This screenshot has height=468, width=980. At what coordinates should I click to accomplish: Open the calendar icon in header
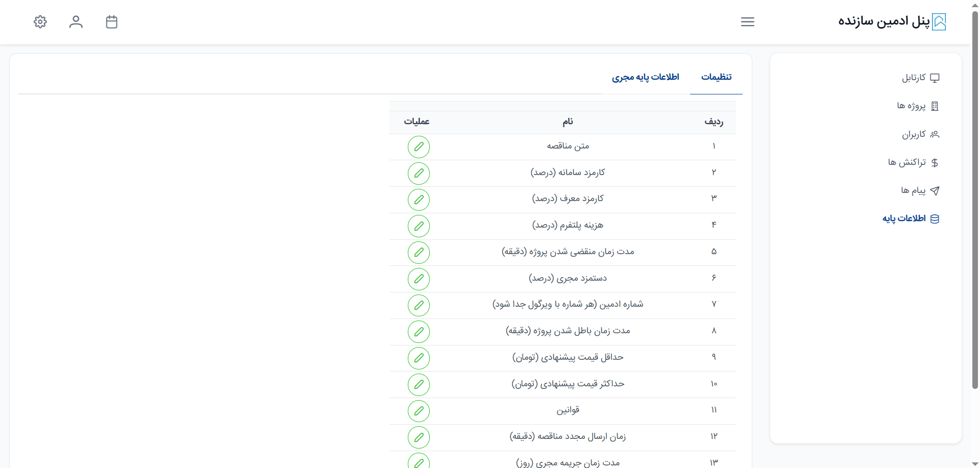112,22
